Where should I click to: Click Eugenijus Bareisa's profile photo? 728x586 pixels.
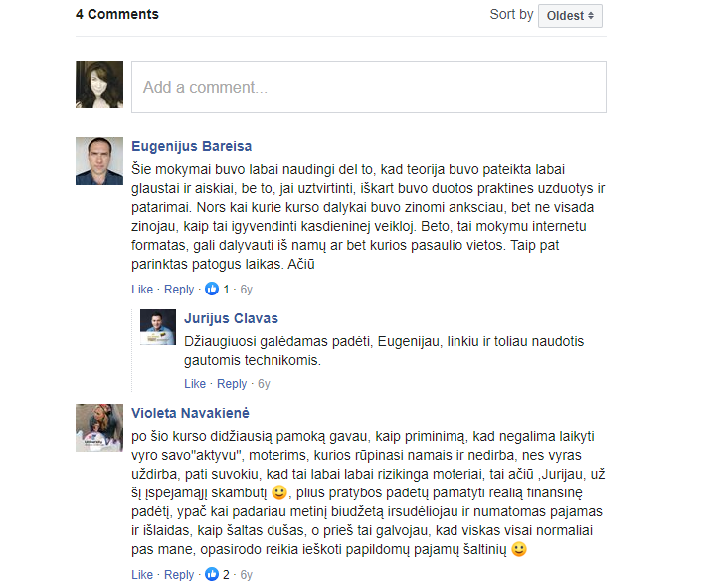tap(99, 161)
